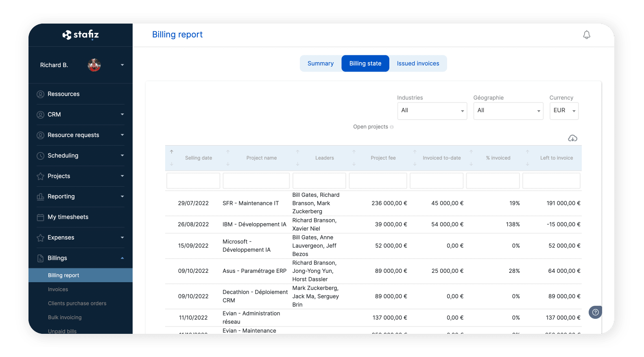The width and height of the screenshot is (644, 357).
Task: Click Open projects info icon
Action: [392, 127]
